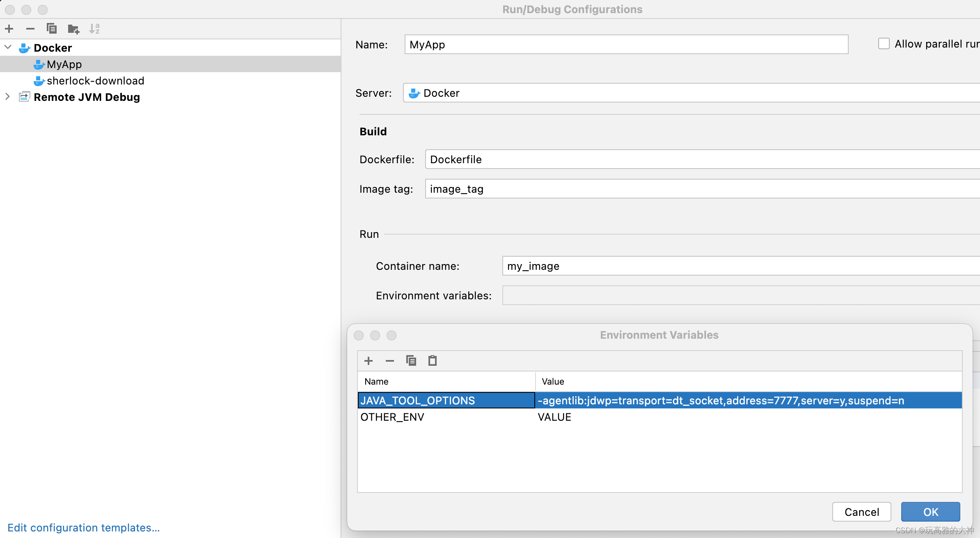Copy the MyApp configuration
Viewport: 980px width, 538px height.
(x=52, y=29)
